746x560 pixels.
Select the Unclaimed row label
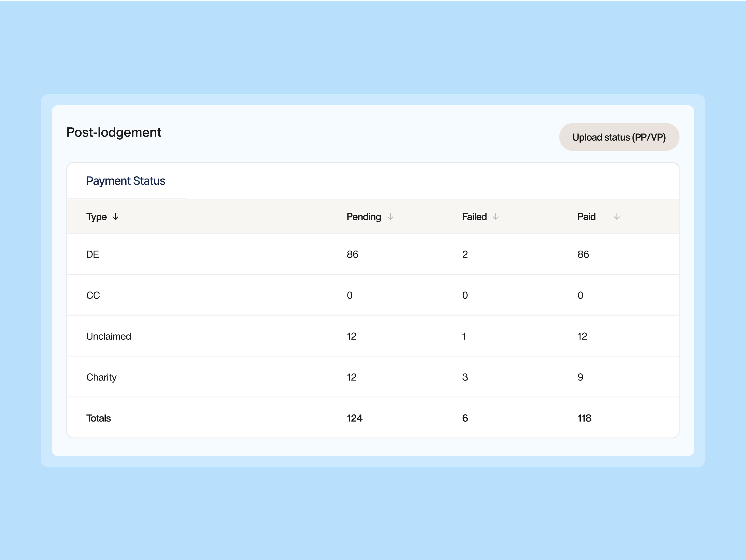click(109, 337)
